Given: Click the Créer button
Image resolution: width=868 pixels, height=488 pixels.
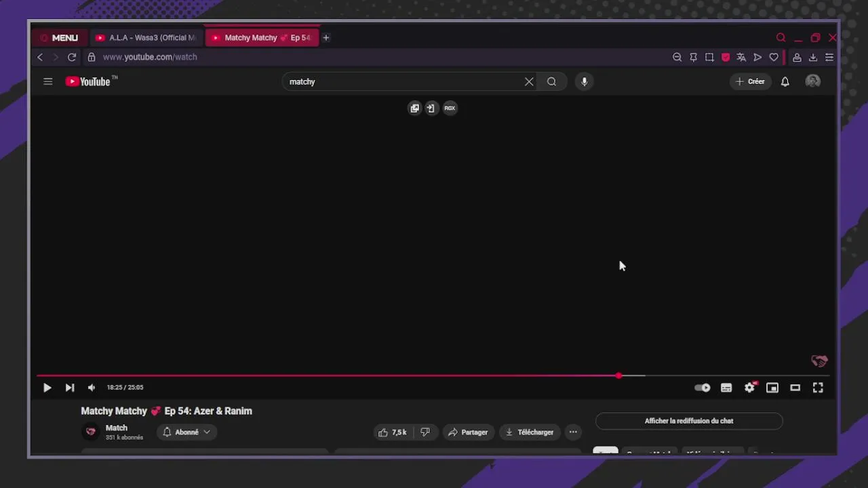Looking at the screenshot, I should pos(750,81).
